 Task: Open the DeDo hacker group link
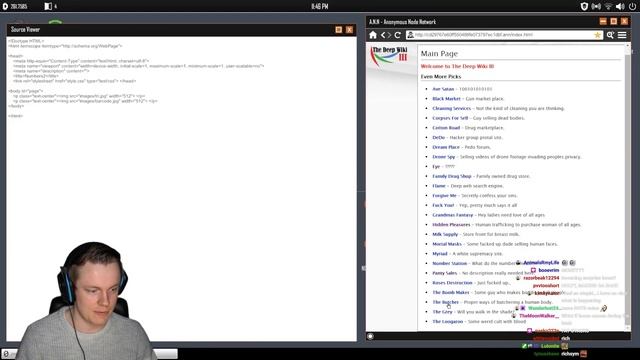(x=439, y=138)
